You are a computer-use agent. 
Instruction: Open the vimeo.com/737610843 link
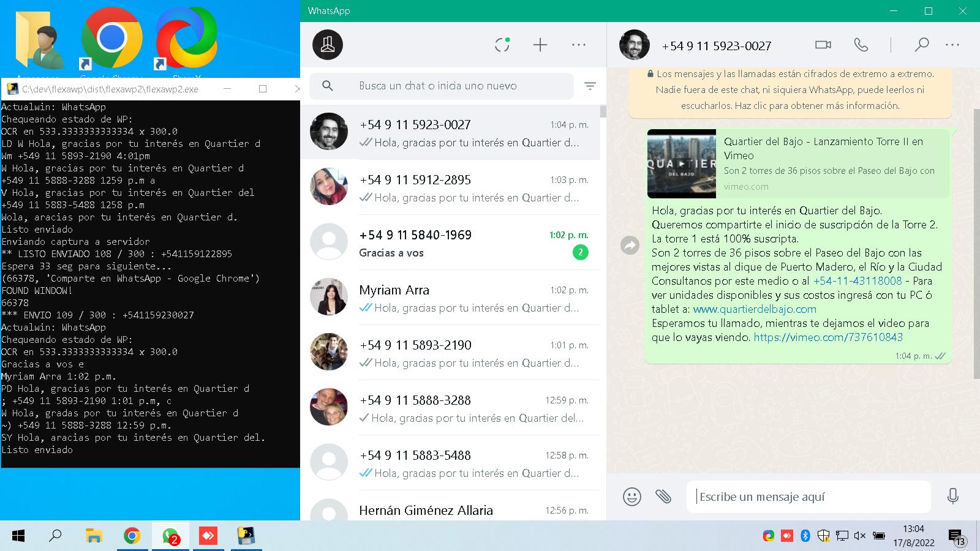tap(828, 337)
